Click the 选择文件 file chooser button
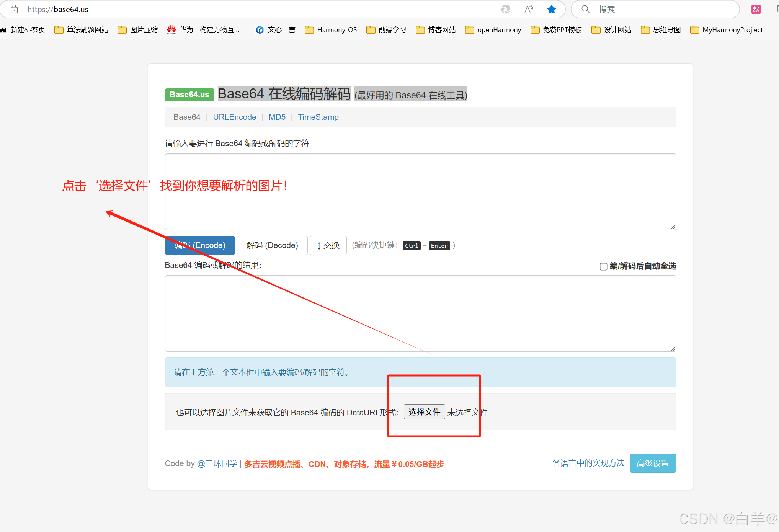 [424, 412]
